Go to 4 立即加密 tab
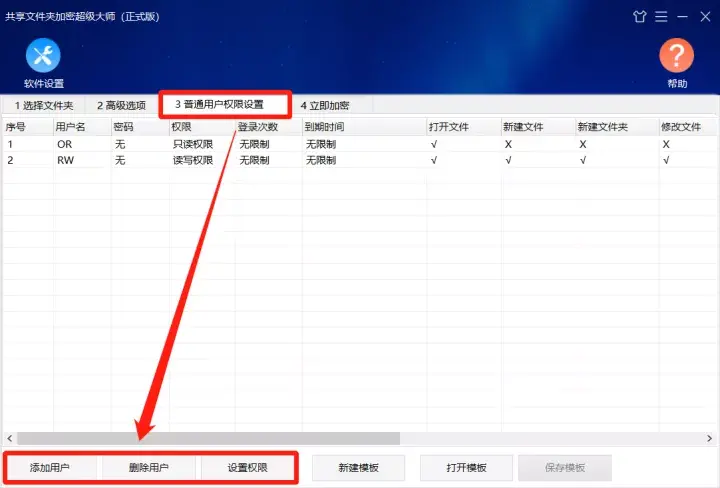Viewport: 720px width, 488px height. (x=325, y=106)
